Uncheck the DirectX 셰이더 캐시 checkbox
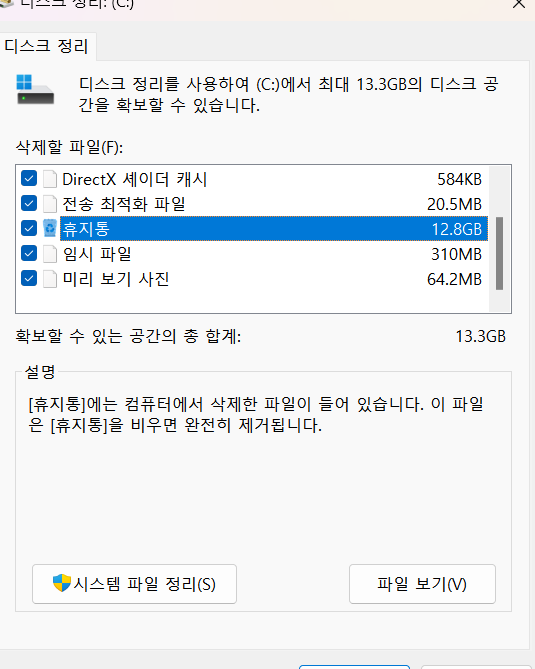This screenshot has width=535, height=669. tap(29, 178)
